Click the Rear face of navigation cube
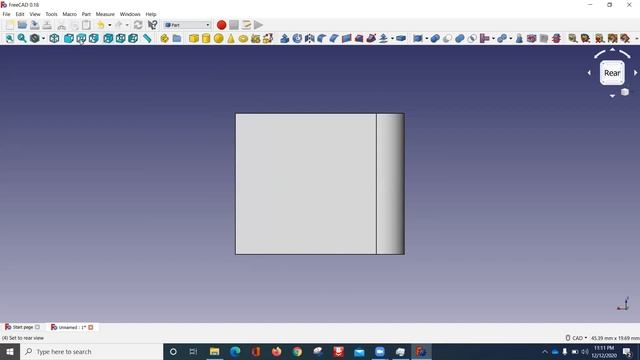 612,73
